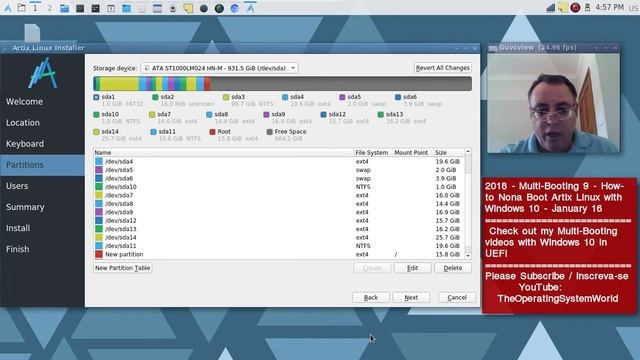Viewport: 640px width, 360px height.
Task: Click the greyed Create button
Action: click(x=372, y=268)
